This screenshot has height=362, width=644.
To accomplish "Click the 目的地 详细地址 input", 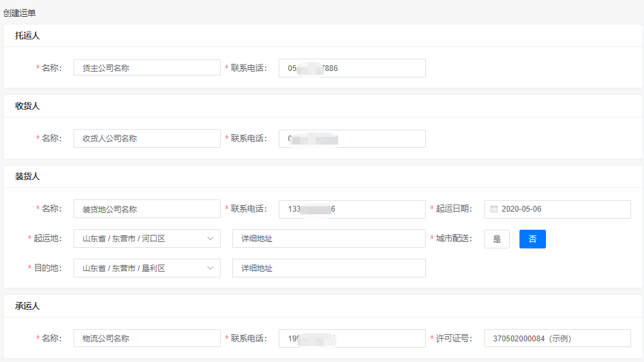I will pyautogui.click(x=328, y=268).
